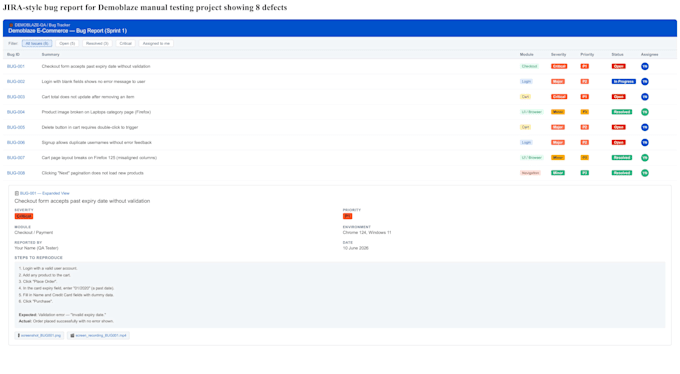Click the red project icon beside DEMOBLAZE-QA breadcrumb
The image size is (680, 374).
pos(11,25)
